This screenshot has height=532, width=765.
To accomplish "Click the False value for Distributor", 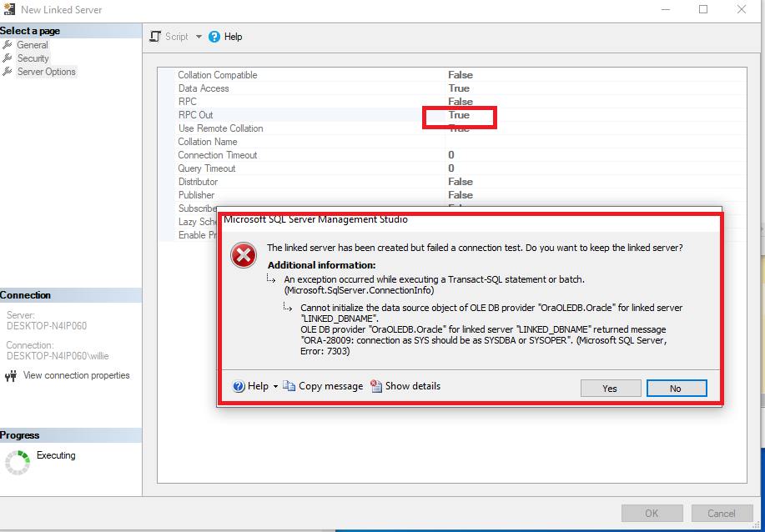I will [x=461, y=182].
